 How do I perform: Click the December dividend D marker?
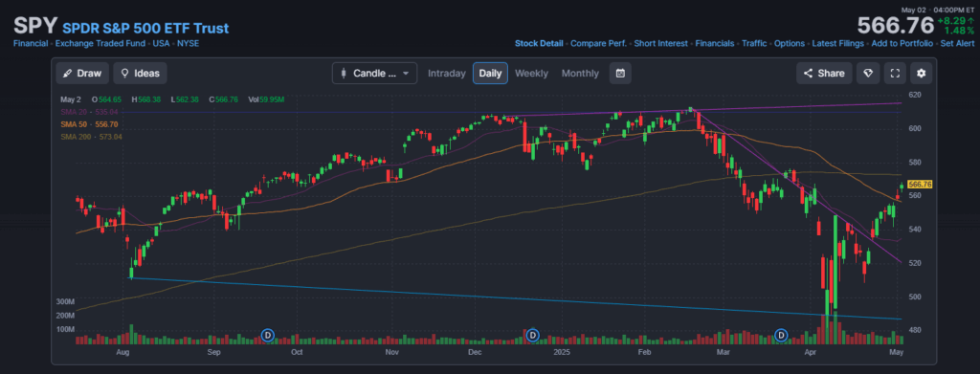coord(532,336)
